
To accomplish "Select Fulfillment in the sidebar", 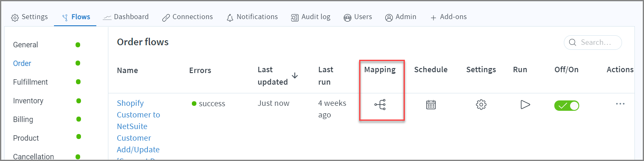I will tap(31, 82).
